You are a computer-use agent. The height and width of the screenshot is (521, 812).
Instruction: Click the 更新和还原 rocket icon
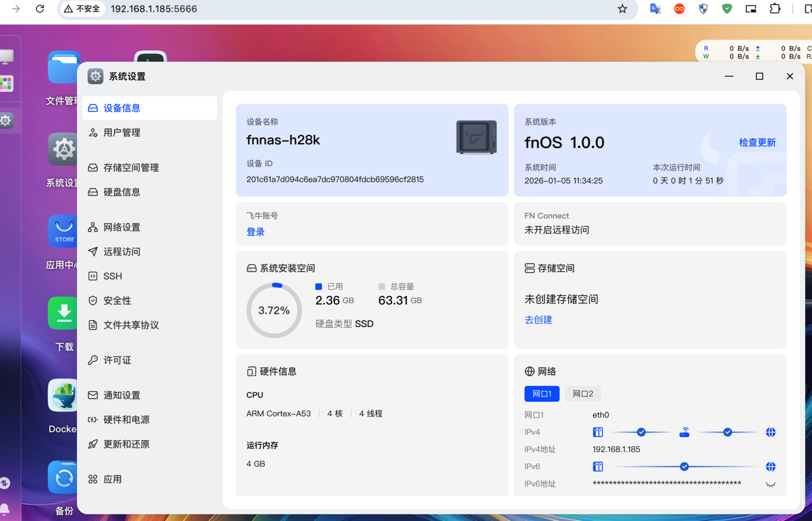(x=93, y=444)
